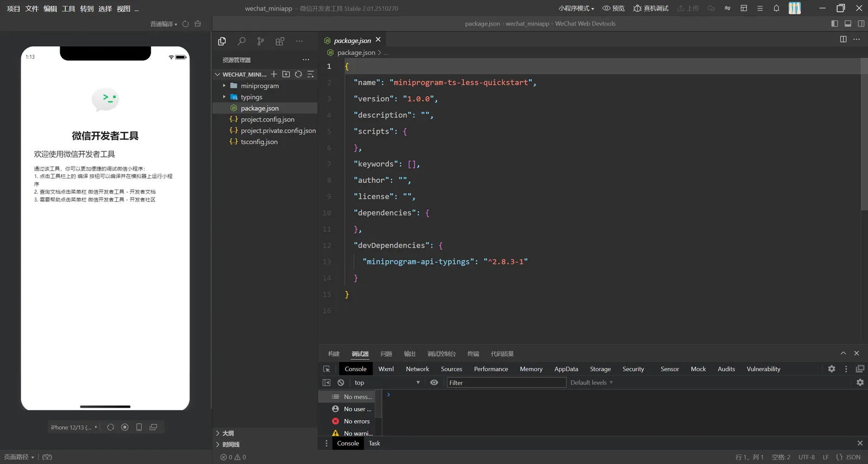The image size is (868, 464).
Task: Open the 工具 menu
Action: click(x=69, y=8)
